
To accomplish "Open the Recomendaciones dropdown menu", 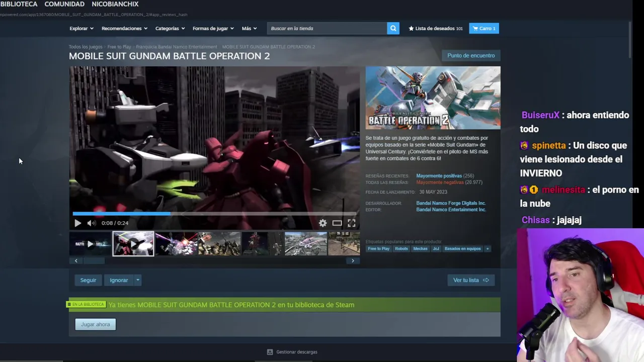I will (x=124, y=28).
